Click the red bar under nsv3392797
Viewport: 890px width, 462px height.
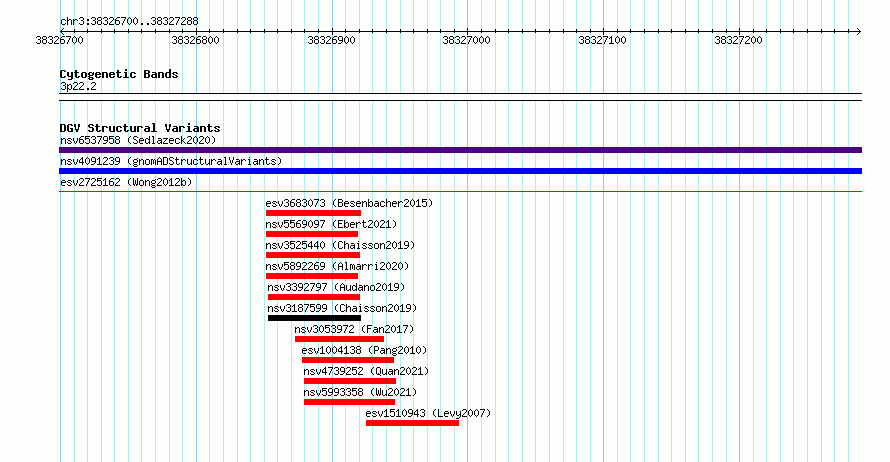(314, 297)
